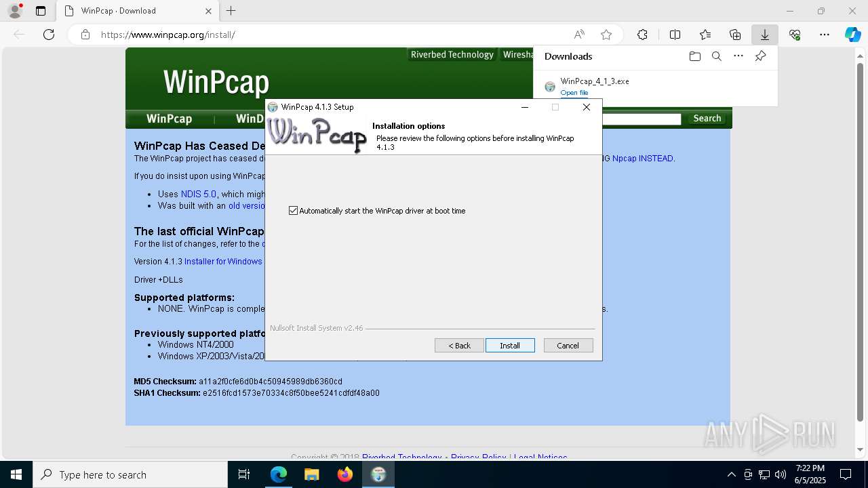This screenshot has width=868, height=488.
Task: Open notification center icon
Action: 846,475
